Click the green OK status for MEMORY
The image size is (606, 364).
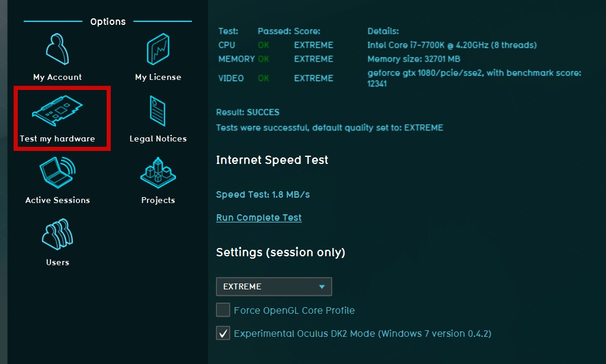click(264, 59)
